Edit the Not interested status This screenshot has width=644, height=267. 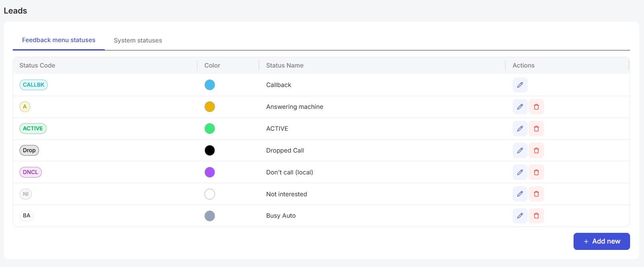pos(520,194)
